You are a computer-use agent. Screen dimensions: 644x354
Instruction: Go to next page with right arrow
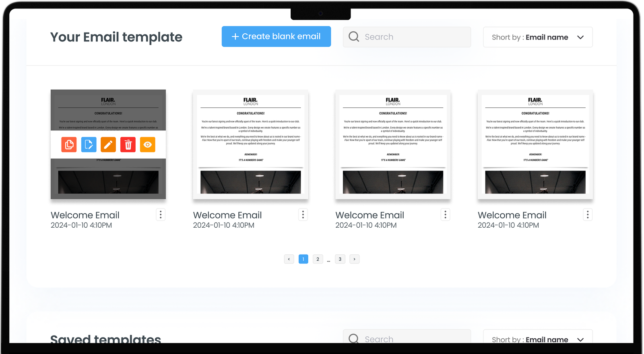click(355, 259)
